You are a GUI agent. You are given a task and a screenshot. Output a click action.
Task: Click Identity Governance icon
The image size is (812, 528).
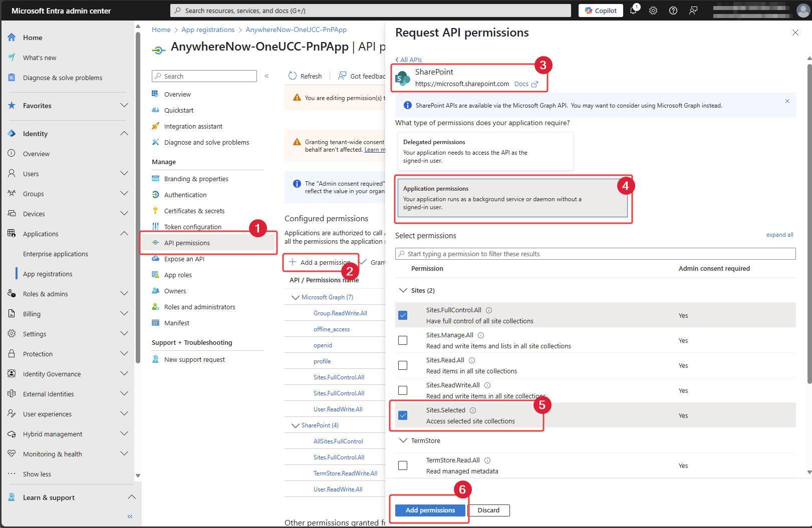click(x=12, y=374)
